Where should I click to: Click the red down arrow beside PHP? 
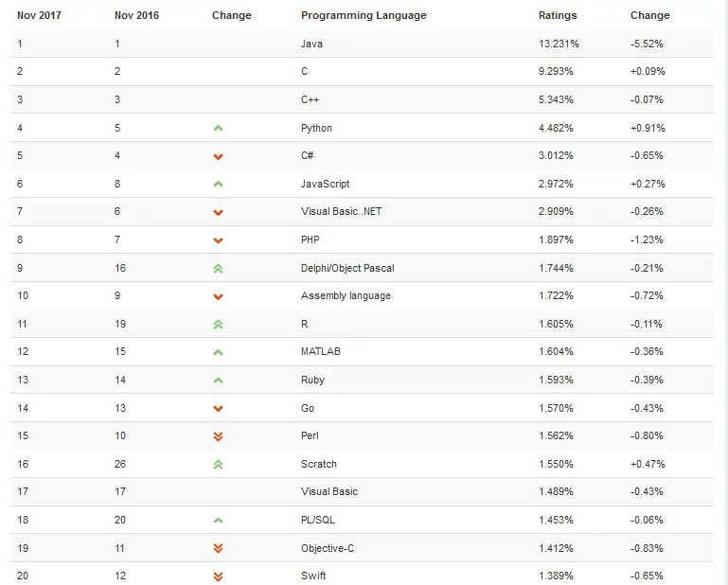tap(219, 240)
